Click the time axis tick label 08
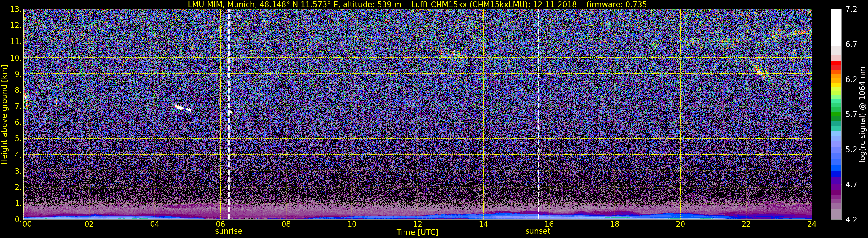The height and width of the screenshot is (238, 868). 286,224
